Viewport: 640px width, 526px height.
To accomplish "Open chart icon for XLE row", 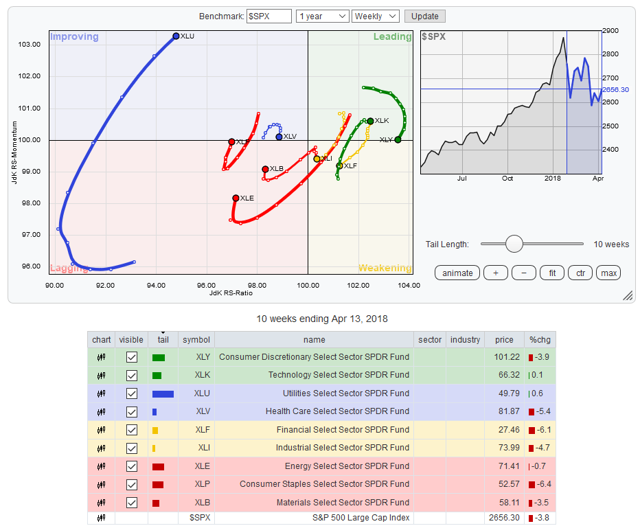I will [101, 466].
